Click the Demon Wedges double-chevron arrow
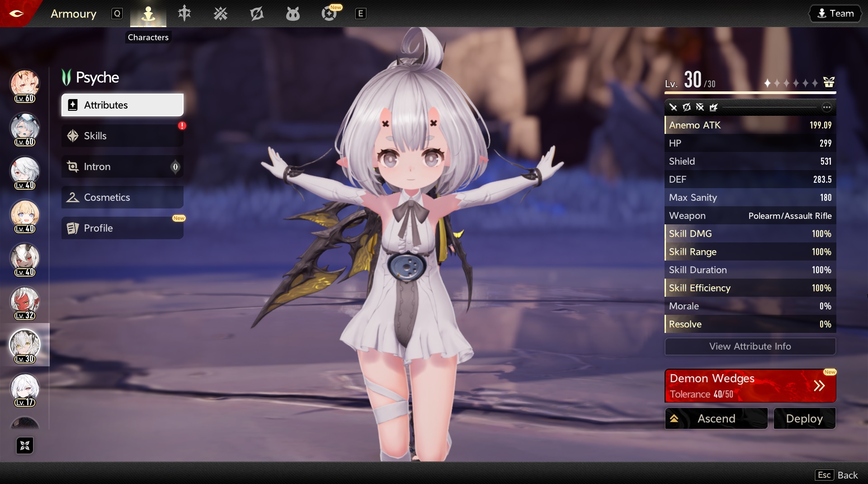This screenshot has width=868, height=484. 819,386
